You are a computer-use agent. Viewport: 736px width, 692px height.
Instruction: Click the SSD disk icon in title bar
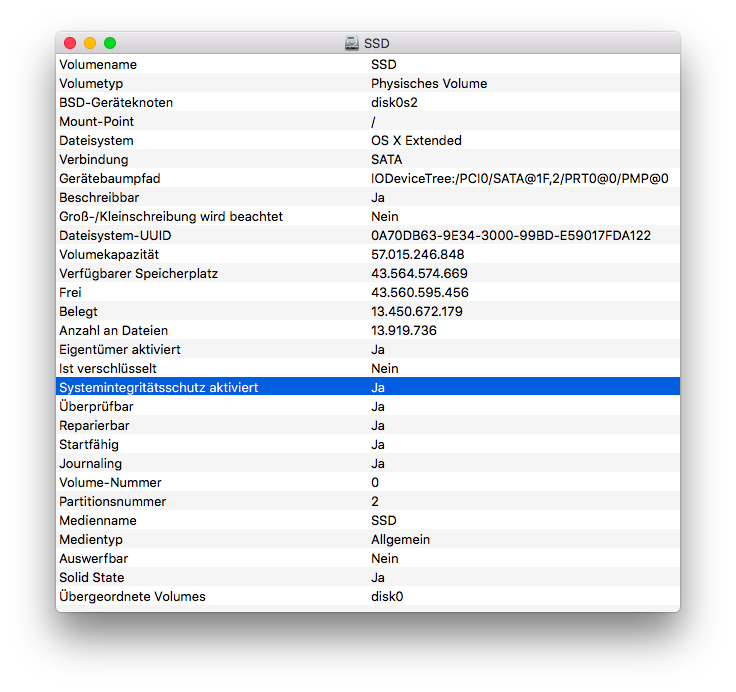click(x=352, y=43)
